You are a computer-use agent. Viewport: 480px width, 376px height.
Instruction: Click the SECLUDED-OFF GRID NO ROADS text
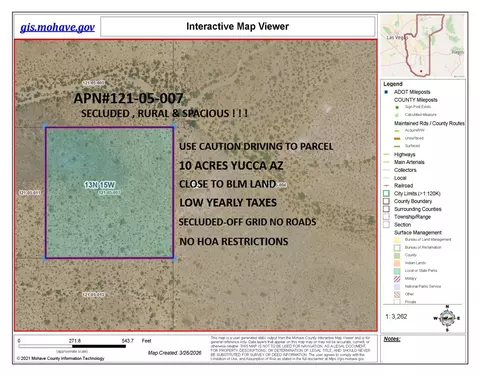click(x=247, y=222)
